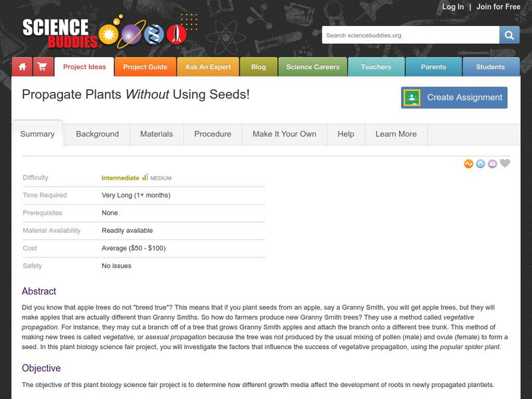Click the Objective heading
Viewport: 532px width, 399px height.
tap(41, 368)
